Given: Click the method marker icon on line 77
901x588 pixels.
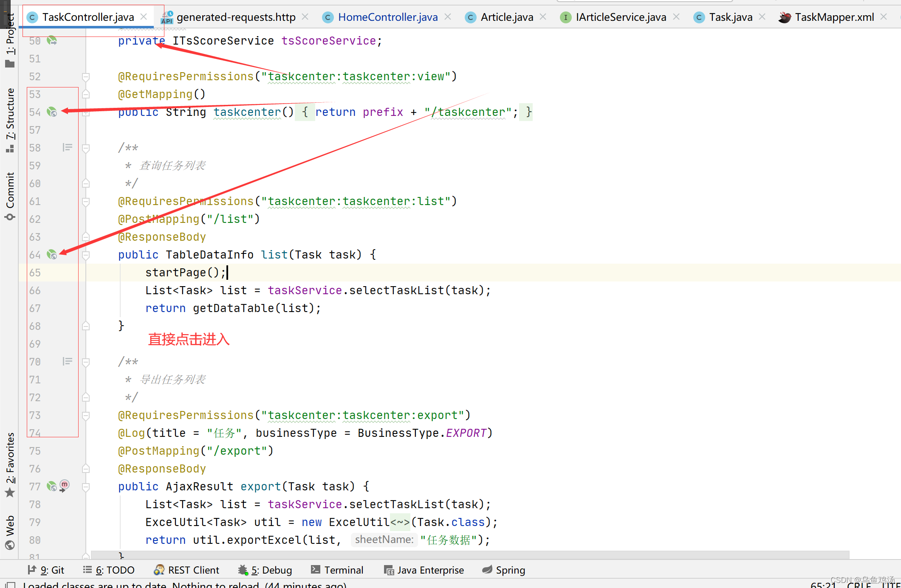Looking at the screenshot, I should [x=64, y=486].
